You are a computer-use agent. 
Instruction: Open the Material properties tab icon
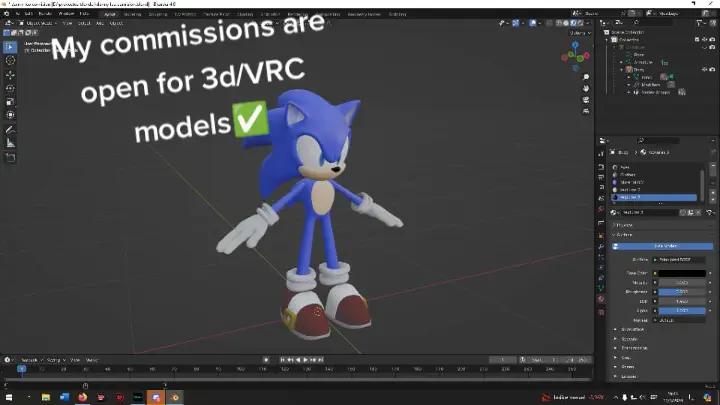pos(601,299)
